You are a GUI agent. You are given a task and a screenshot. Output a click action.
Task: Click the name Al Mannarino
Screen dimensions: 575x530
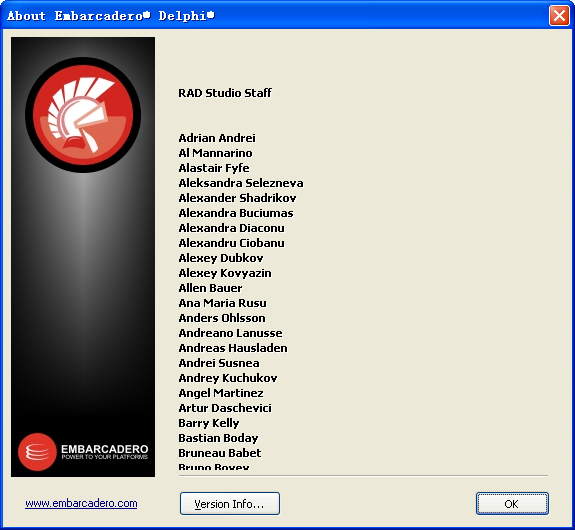coord(216,153)
